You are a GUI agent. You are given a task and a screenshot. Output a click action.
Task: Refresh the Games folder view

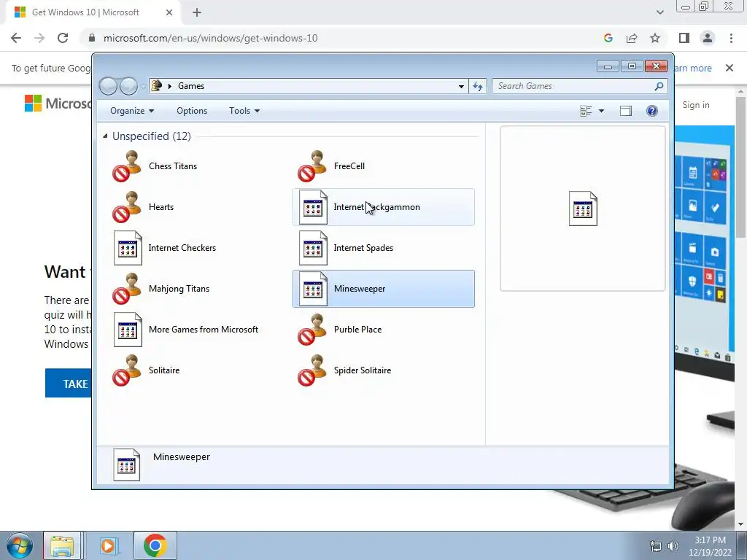coord(478,86)
